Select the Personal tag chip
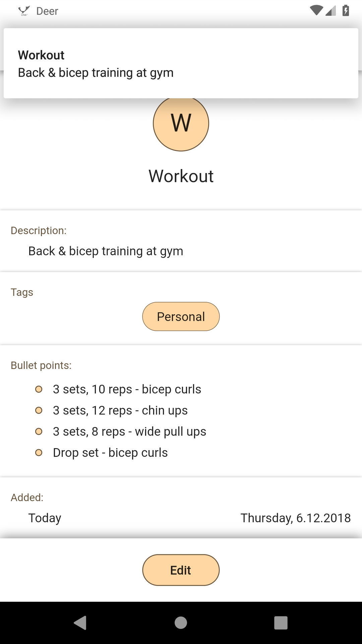 pos(181,317)
